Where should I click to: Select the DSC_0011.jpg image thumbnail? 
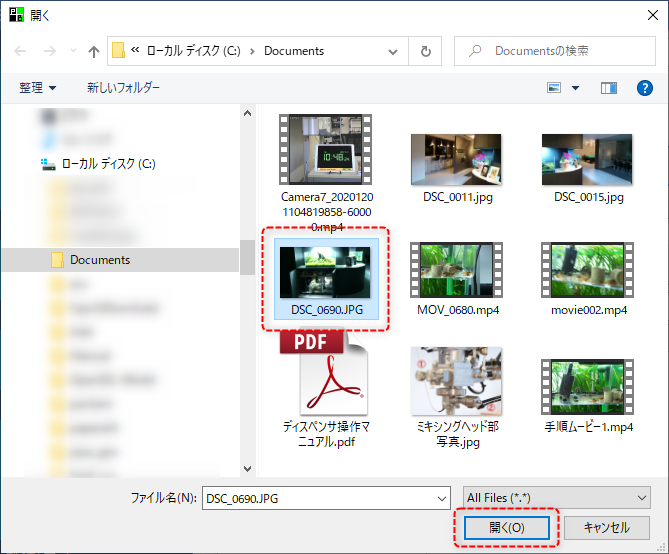[x=457, y=158]
